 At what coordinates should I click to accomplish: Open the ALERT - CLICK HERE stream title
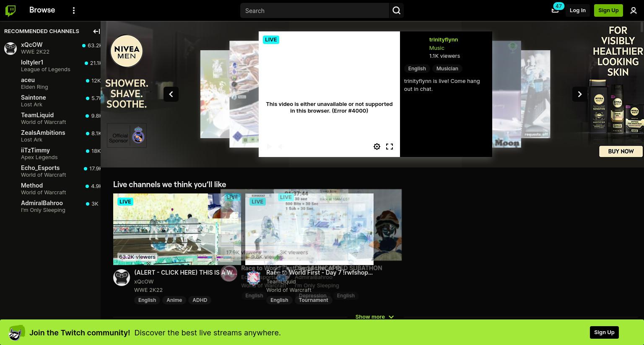click(186, 273)
